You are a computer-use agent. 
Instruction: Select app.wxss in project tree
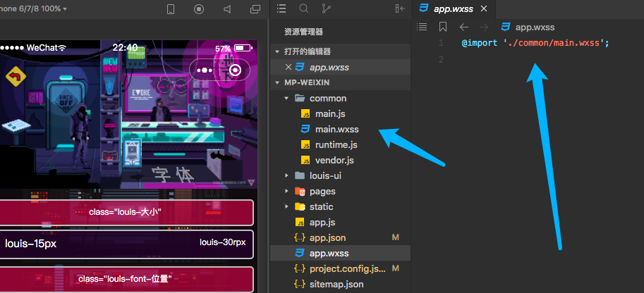[x=341, y=253]
